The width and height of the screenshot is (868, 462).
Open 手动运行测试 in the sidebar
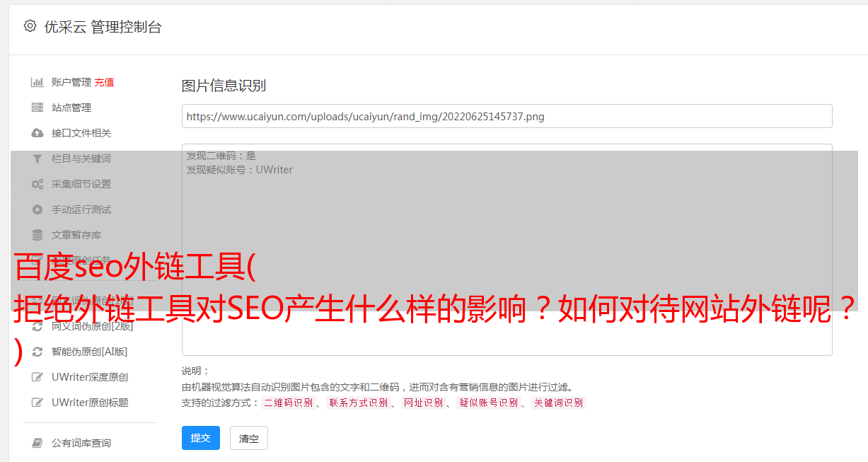81,209
